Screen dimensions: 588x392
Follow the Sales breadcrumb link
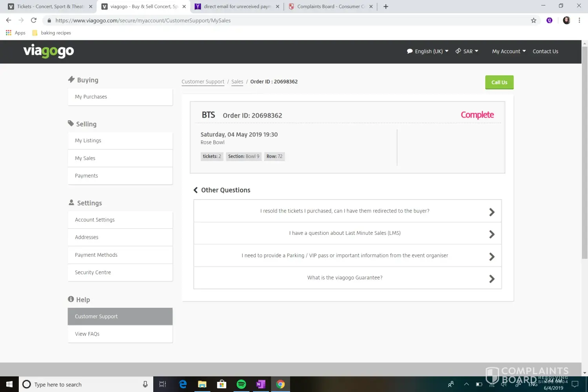pyautogui.click(x=237, y=82)
